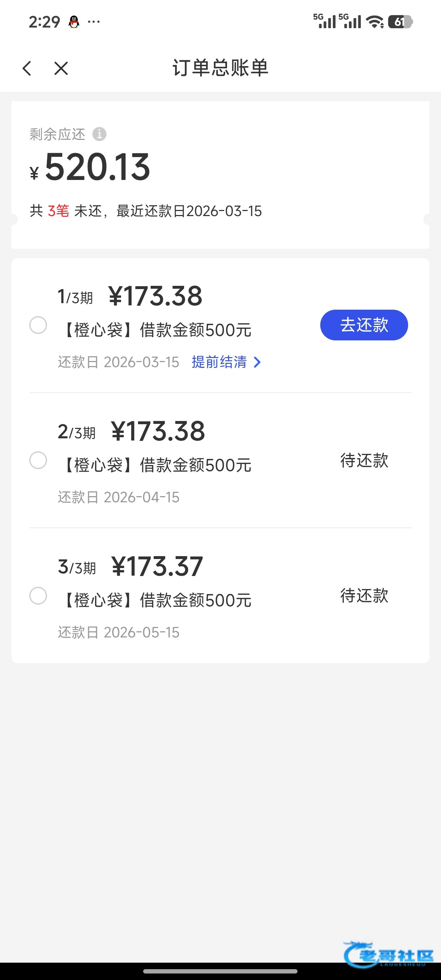Click the 提前结清 early settlement link
Viewport: 441px width, 980px height.
pyautogui.click(x=219, y=362)
